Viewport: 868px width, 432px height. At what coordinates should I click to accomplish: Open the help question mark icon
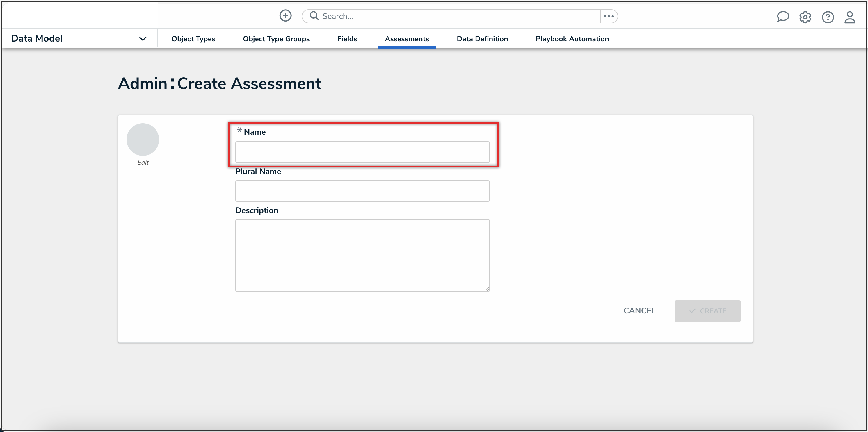[x=828, y=17]
